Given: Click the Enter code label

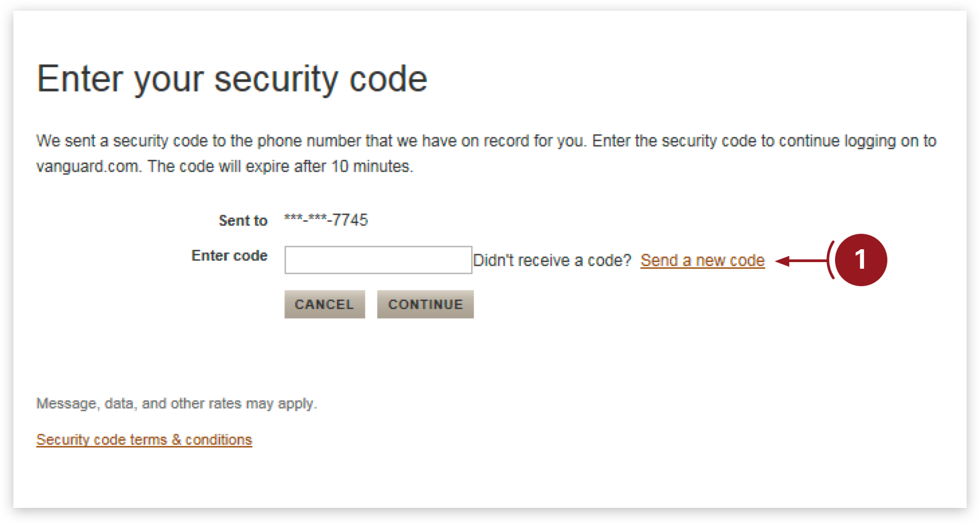Looking at the screenshot, I should coord(229,255).
